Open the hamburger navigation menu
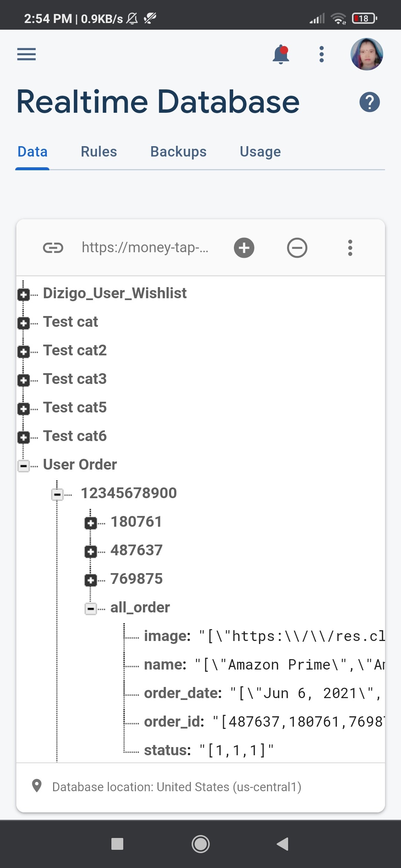 coord(26,54)
